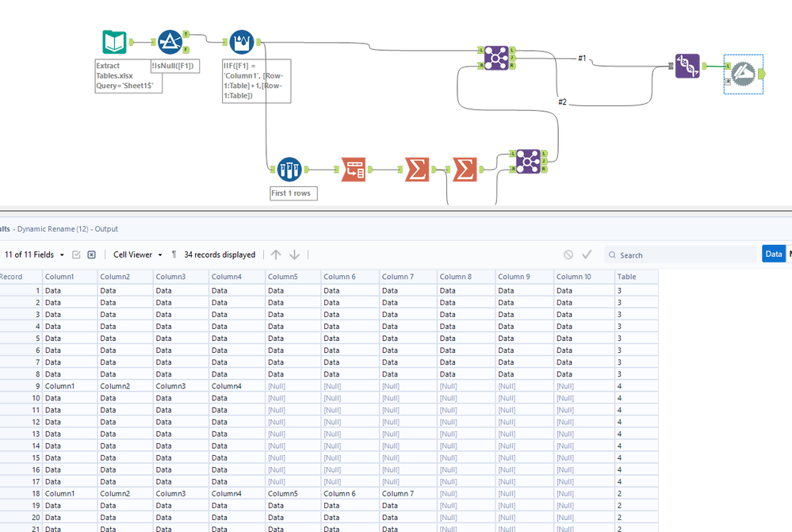The height and width of the screenshot is (532, 792).
Task: Click Table value 3 in row 1
Action: pos(637,290)
